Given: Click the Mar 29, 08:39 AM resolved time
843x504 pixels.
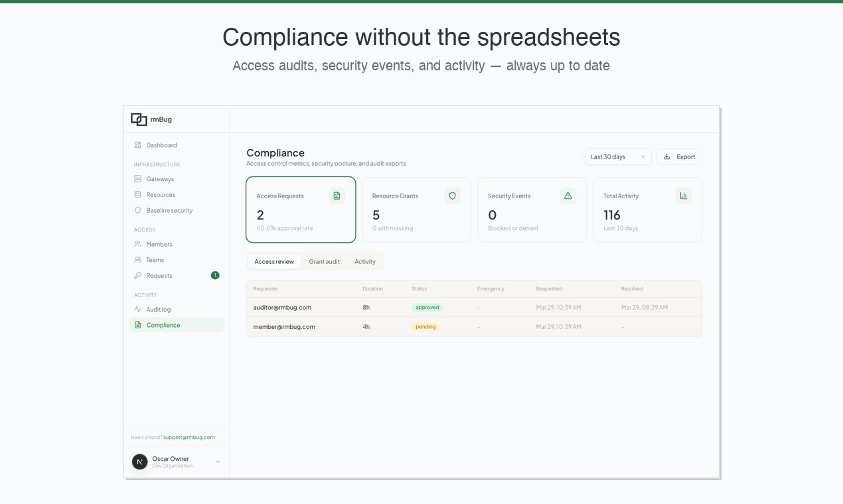Looking at the screenshot, I should click(x=645, y=308).
